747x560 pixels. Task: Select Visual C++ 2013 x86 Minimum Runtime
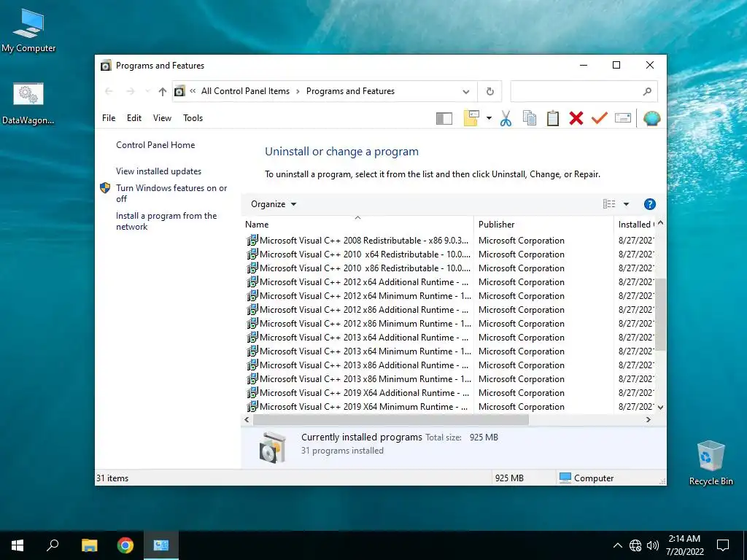449,379
